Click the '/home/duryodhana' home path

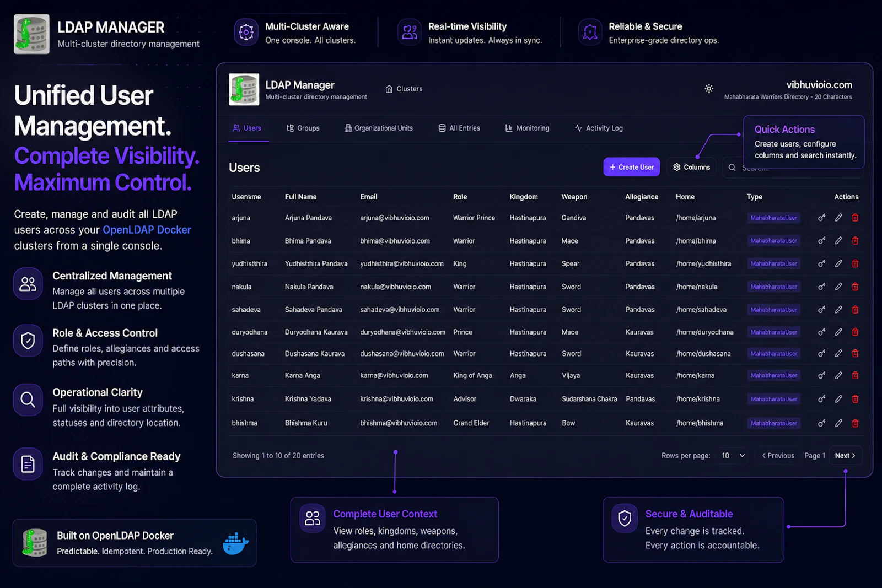tap(704, 332)
